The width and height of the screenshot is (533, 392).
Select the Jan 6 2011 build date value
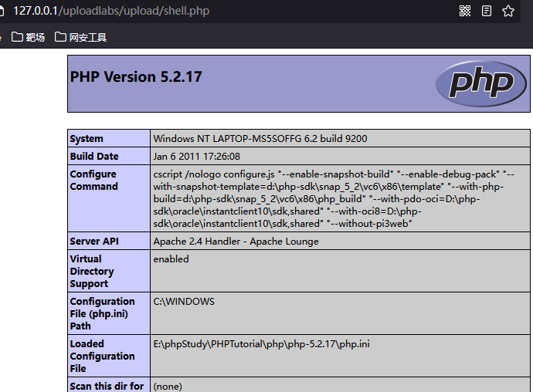pyautogui.click(x=196, y=156)
